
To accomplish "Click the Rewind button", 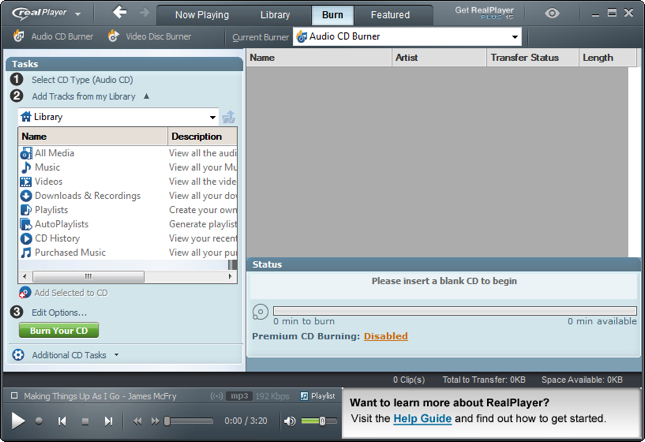I will pos(137,421).
